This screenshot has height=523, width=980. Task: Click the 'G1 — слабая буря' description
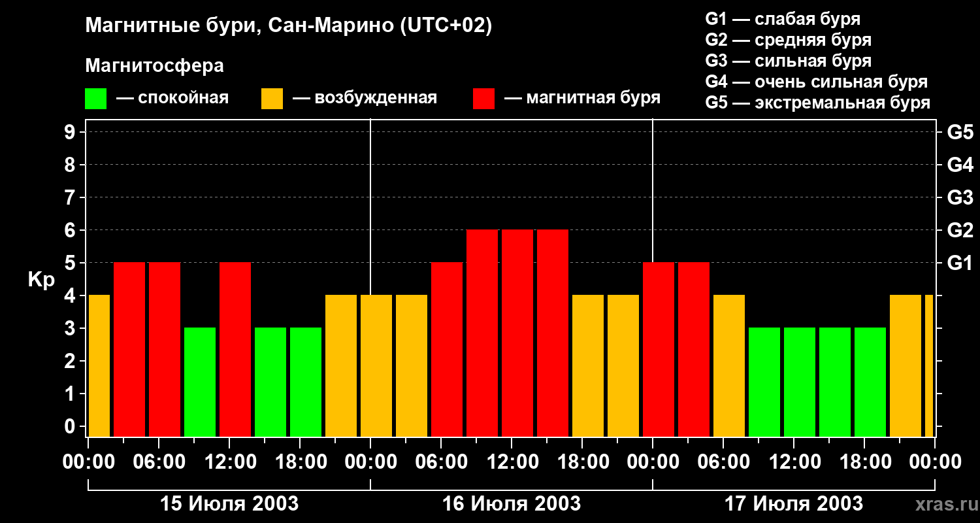coord(783,19)
